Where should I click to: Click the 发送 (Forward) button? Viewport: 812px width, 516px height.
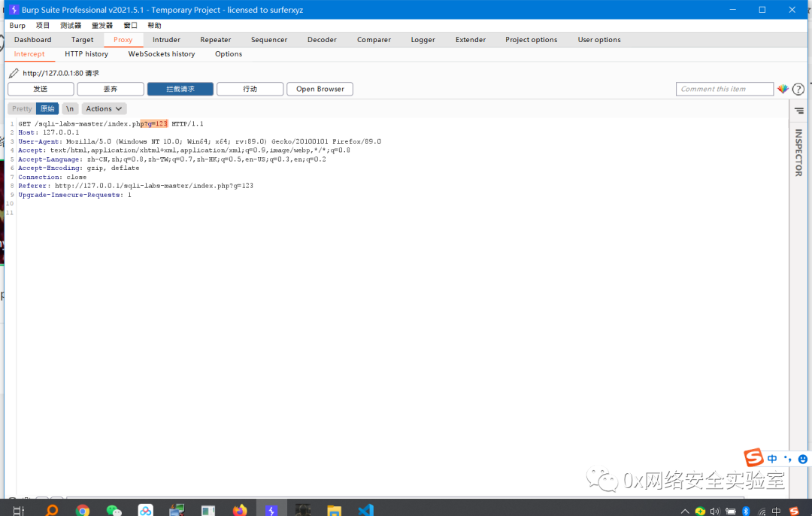coord(41,89)
